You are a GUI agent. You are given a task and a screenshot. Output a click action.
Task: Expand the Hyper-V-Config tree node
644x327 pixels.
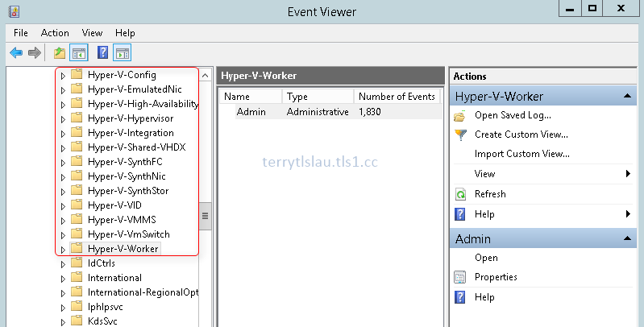pos(63,76)
